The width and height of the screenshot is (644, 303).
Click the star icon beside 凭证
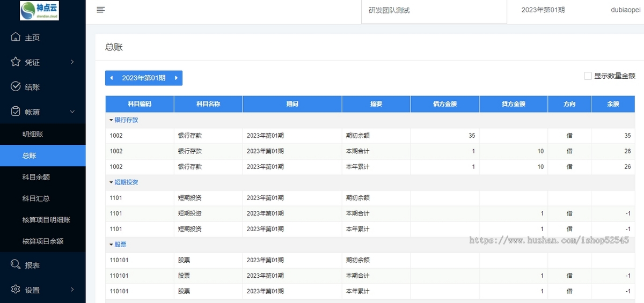pyautogui.click(x=16, y=62)
